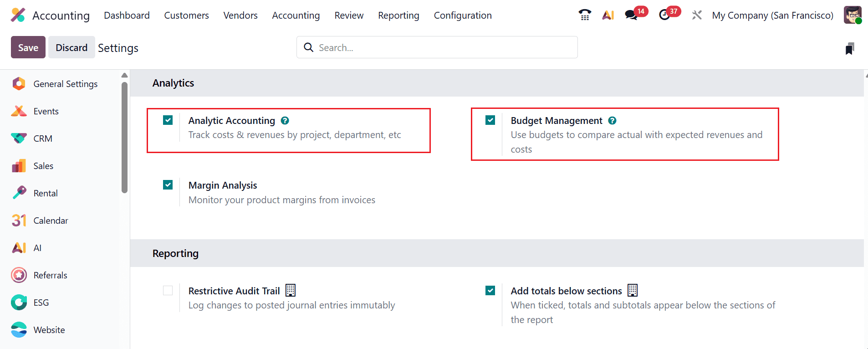The height and width of the screenshot is (349, 868).
Task: Open the Dashboard menu
Action: pyautogui.click(x=127, y=15)
